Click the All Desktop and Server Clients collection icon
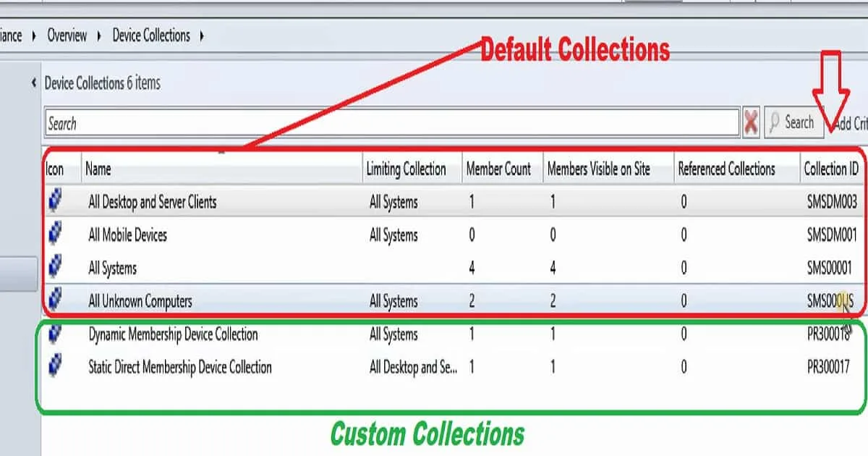Screen dimensions: 868x456 tap(55, 202)
